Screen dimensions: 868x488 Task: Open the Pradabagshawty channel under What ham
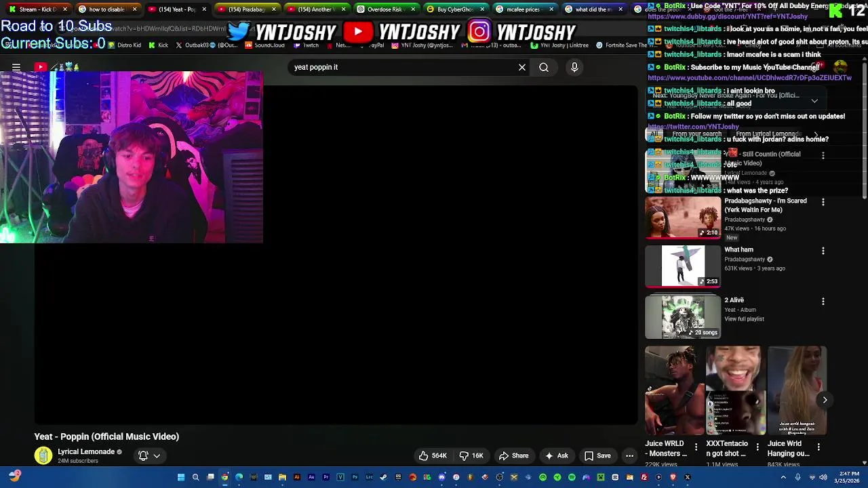(745, 259)
